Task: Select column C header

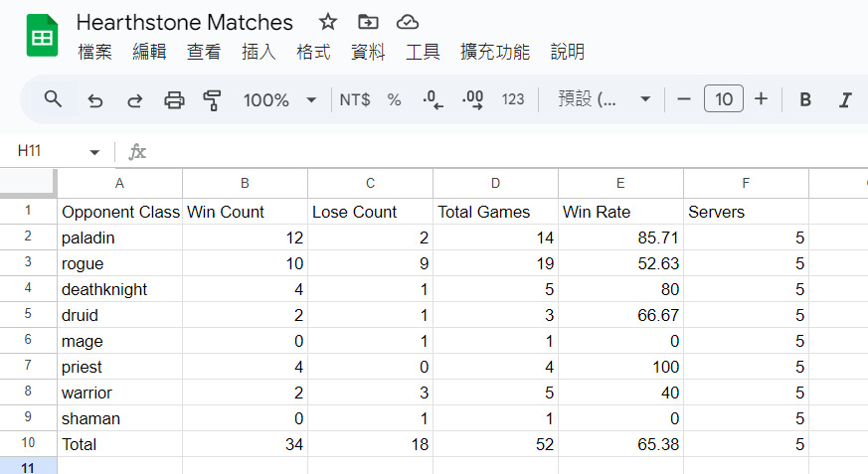Action: point(370,184)
